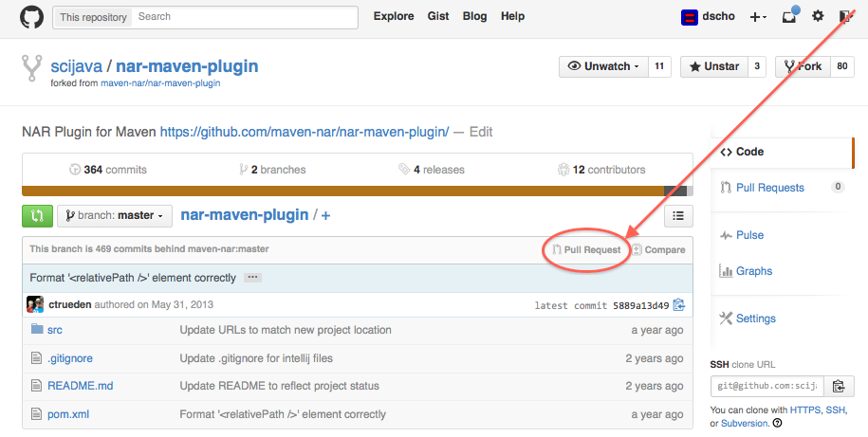Open the pom.xml file
This screenshot has height=437, width=868.
68,414
